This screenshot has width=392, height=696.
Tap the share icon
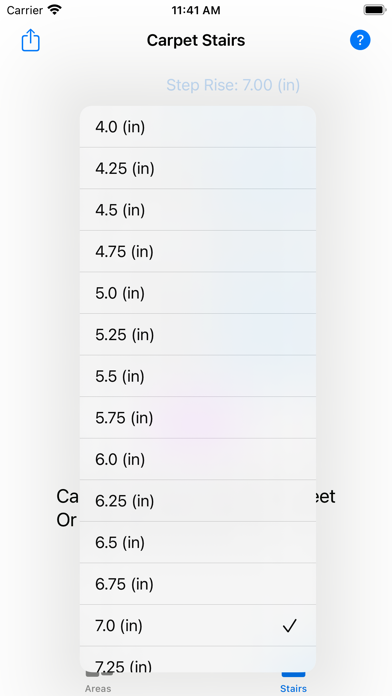click(31, 40)
